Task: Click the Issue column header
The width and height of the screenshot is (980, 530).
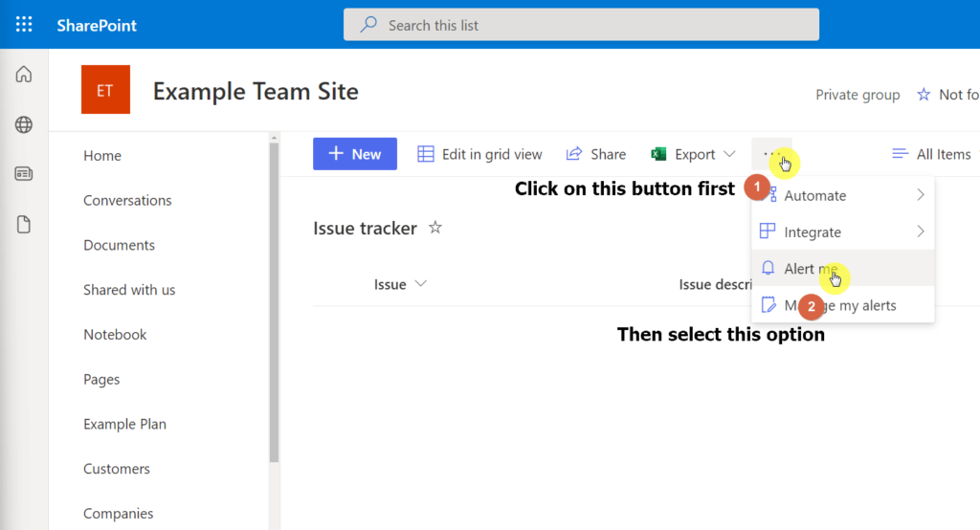Action: [x=390, y=284]
